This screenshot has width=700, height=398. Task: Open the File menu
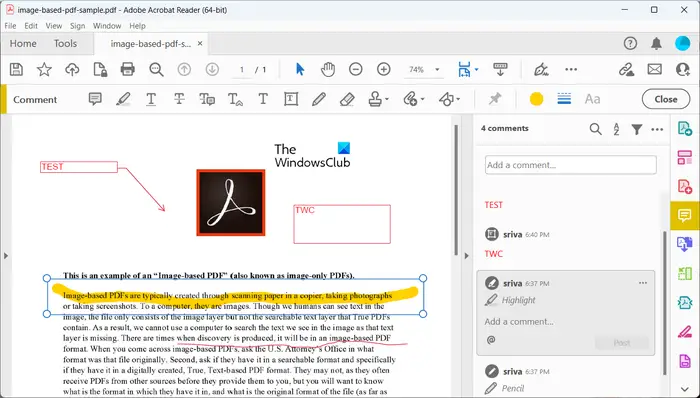pyautogui.click(x=10, y=26)
